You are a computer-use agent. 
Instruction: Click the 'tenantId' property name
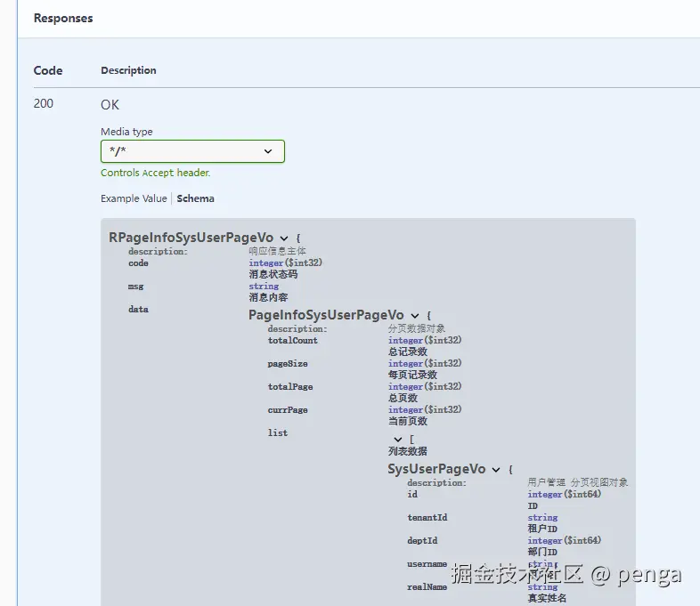click(427, 517)
